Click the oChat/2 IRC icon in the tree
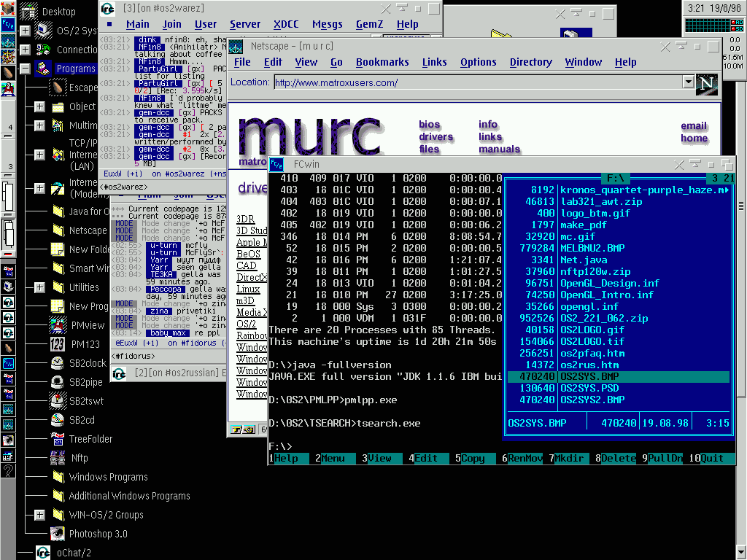Viewport: 747px width, 560px height. pyautogui.click(x=43, y=553)
